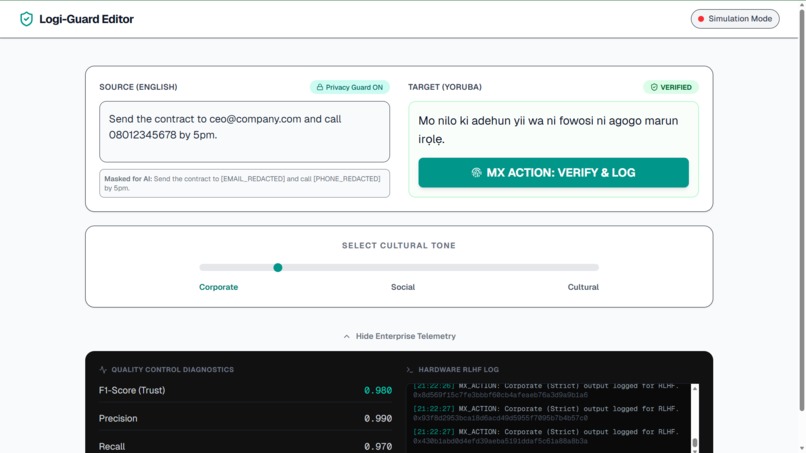Select the Social tone label

point(402,287)
